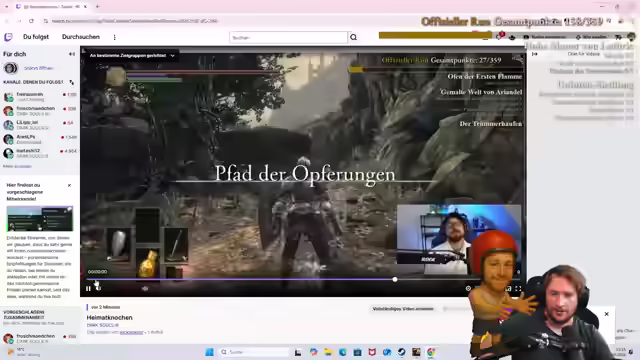
Task: Open the suggested streamers thumbnail image
Action: (x=40, y=219)
